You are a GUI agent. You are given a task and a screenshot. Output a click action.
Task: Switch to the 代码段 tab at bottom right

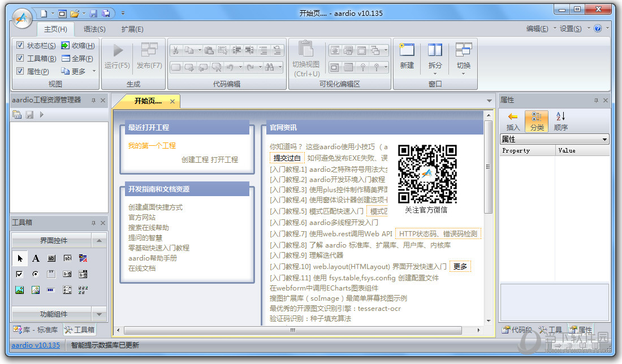pyautogui.click(x=517, y=330)
